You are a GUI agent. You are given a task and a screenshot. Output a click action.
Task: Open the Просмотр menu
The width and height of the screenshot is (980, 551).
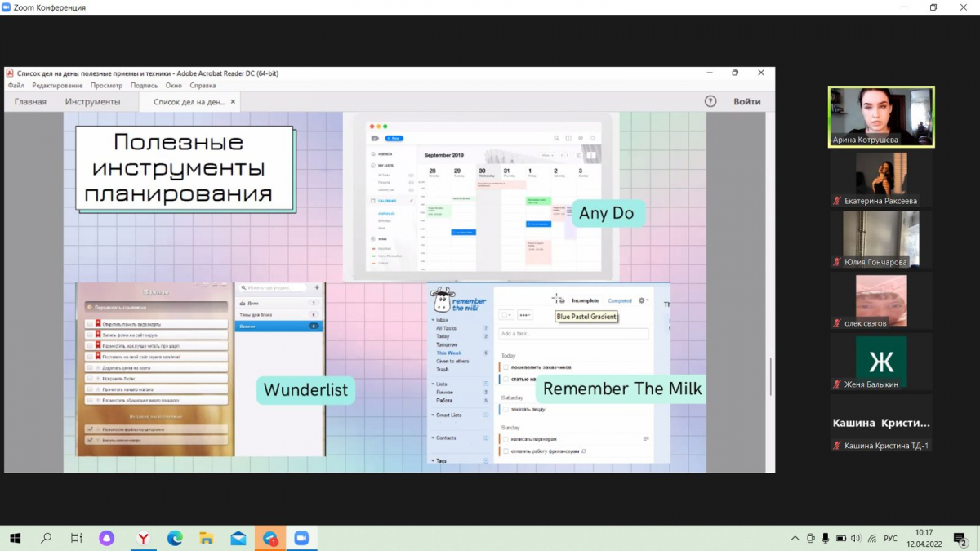point(106,85)
